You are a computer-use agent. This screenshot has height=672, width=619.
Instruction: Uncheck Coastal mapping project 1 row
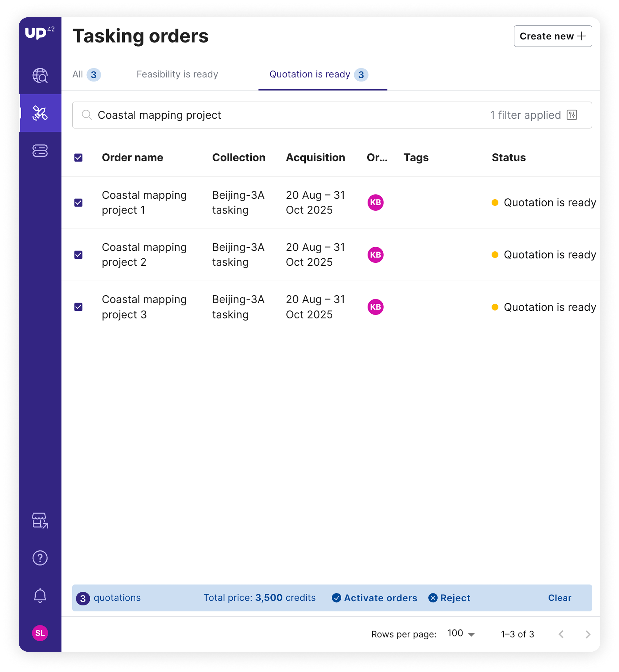pyautogui.click(x=78, y=202)
